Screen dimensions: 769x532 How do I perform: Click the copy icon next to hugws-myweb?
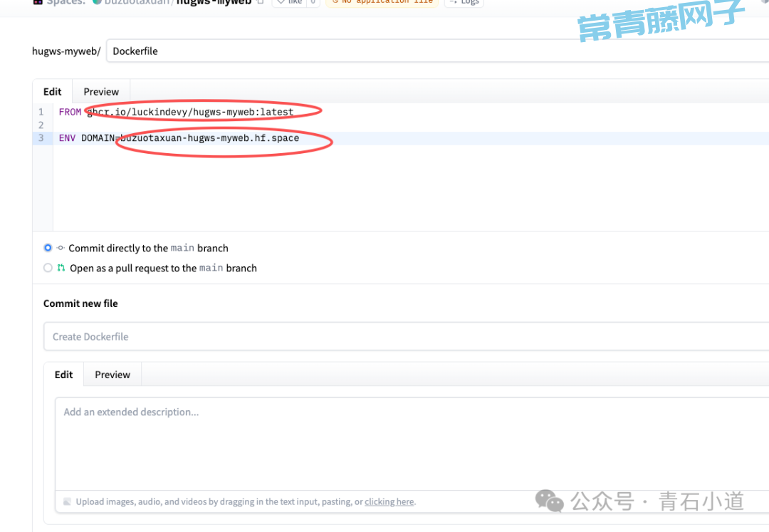[261, 2]
